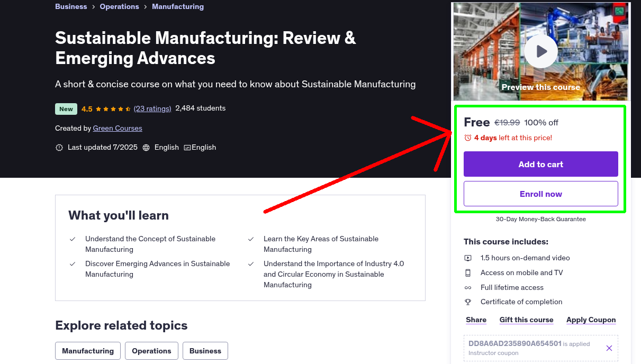Click the globe language icon
This screenshot has height=364, width=641.
(x=146, y=148)
